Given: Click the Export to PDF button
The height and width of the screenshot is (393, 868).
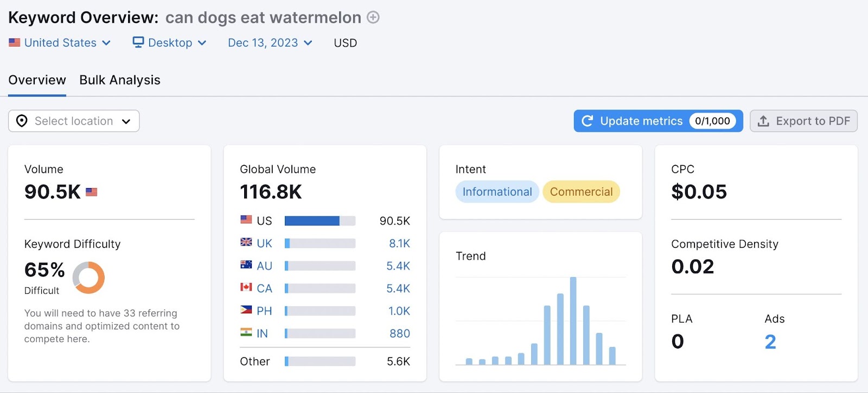Looking at the screenshot, I should pyautogui.click(x=803, y=121).
